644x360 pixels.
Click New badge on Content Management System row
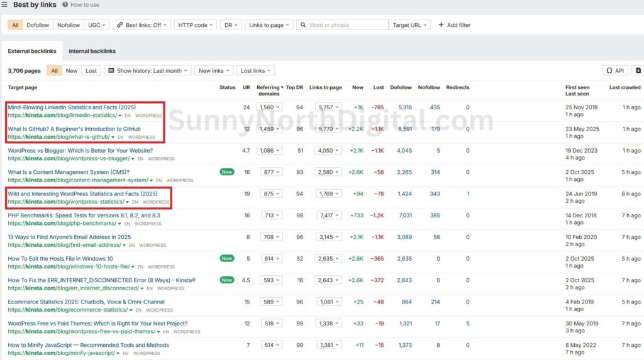coord(227,172)
